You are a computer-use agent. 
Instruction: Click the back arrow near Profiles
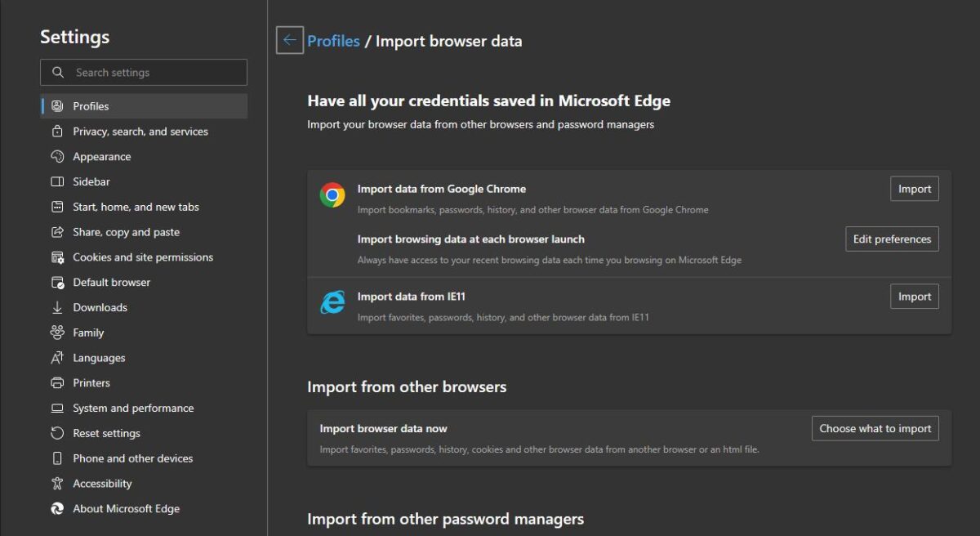click(289, 40)
